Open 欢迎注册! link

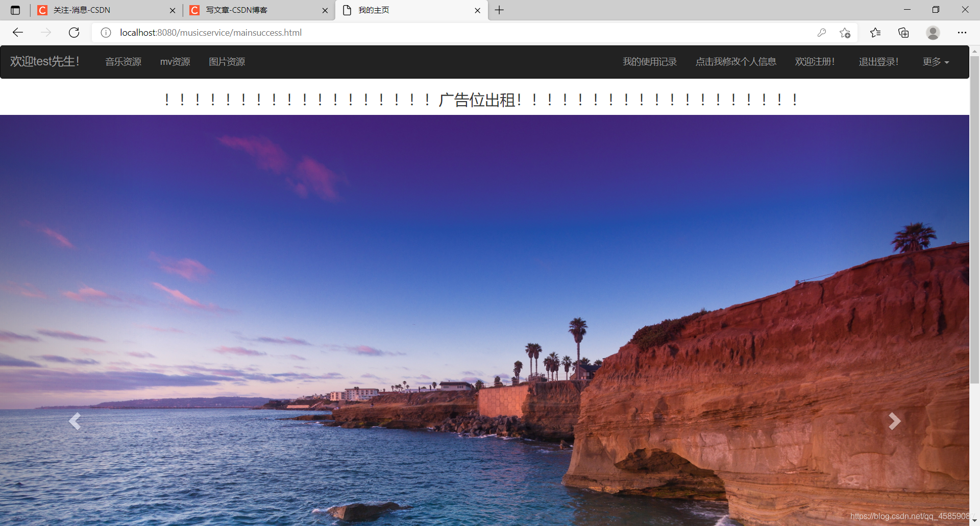[815, 62]
